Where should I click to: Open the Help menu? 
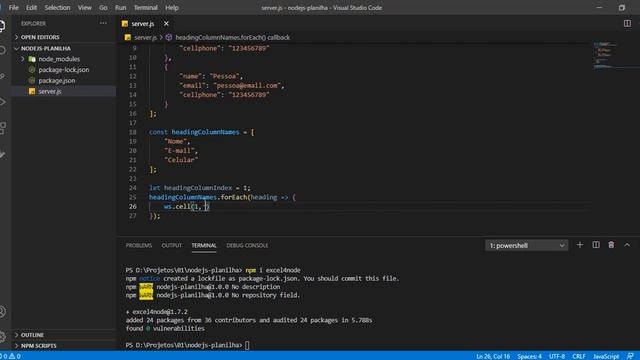click(172, 7)
